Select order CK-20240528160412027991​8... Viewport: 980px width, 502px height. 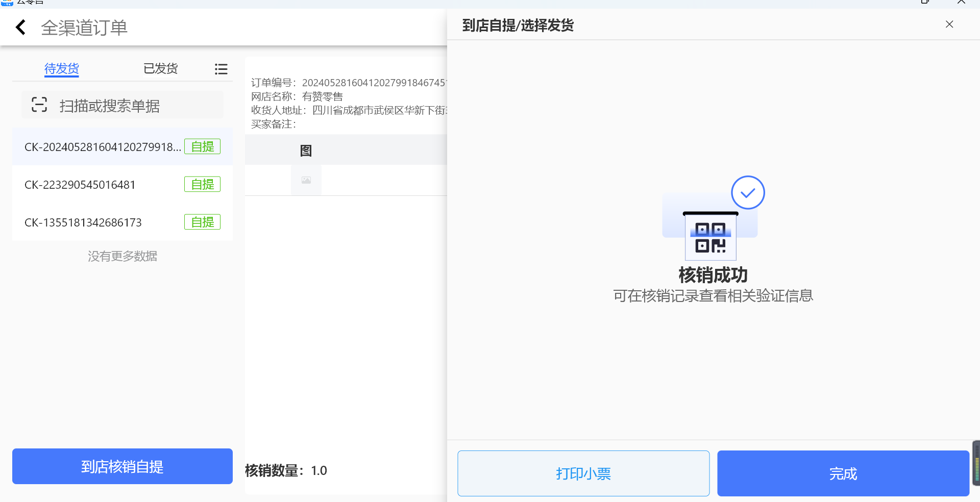122,146
